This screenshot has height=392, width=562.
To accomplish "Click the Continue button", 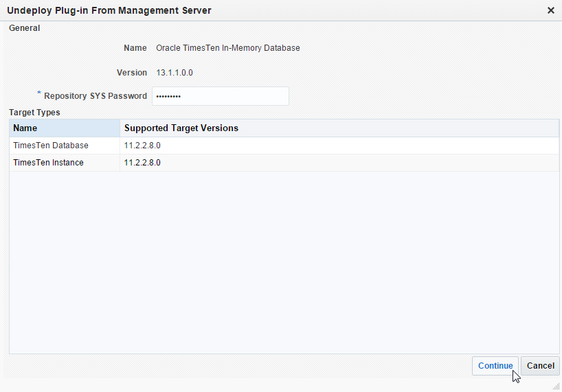I will [495, 366].
